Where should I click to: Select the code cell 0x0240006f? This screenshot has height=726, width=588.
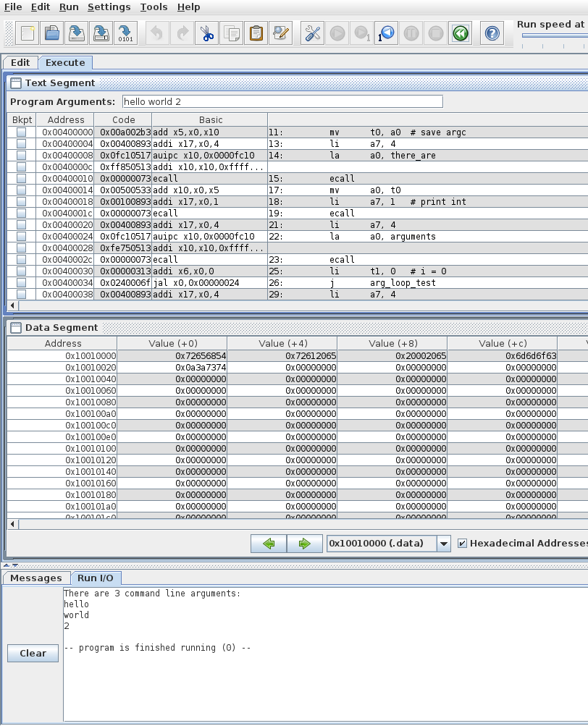coord(123,283)
